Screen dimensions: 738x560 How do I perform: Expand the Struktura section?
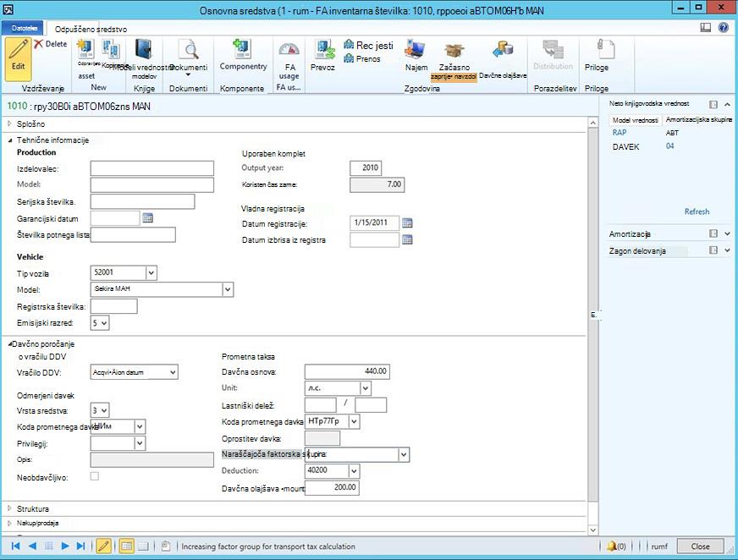tap(10, 508)
